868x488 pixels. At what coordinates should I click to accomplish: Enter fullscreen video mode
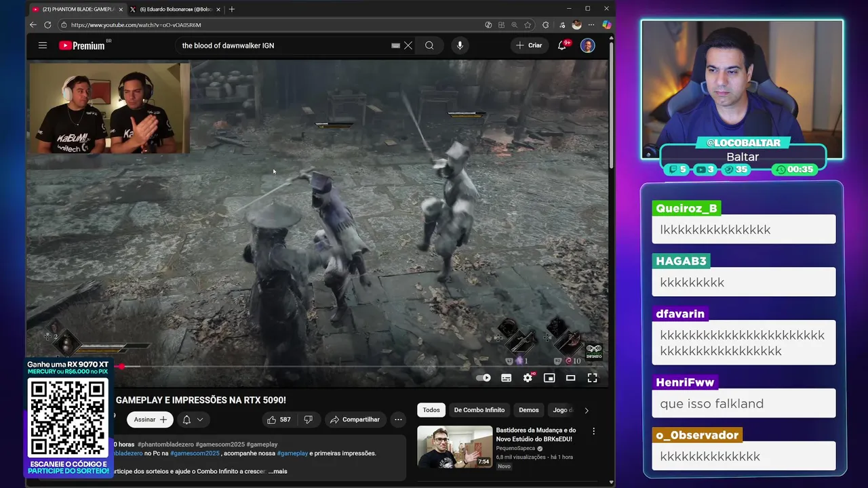tap(592, 378)
